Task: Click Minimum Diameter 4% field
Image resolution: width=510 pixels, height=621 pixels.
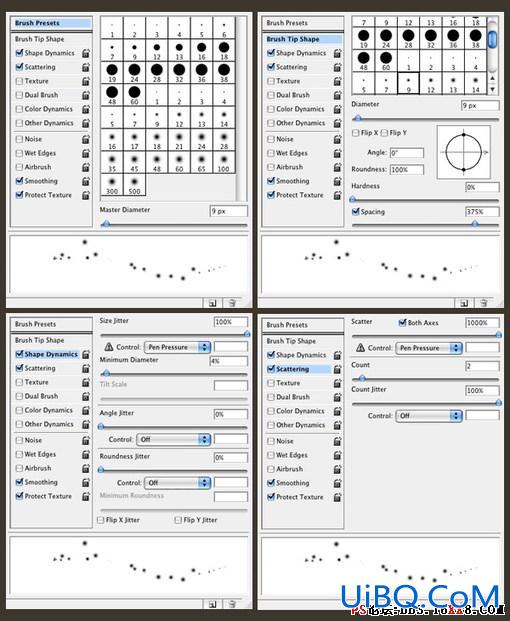Action: click(x=228, y=361)
